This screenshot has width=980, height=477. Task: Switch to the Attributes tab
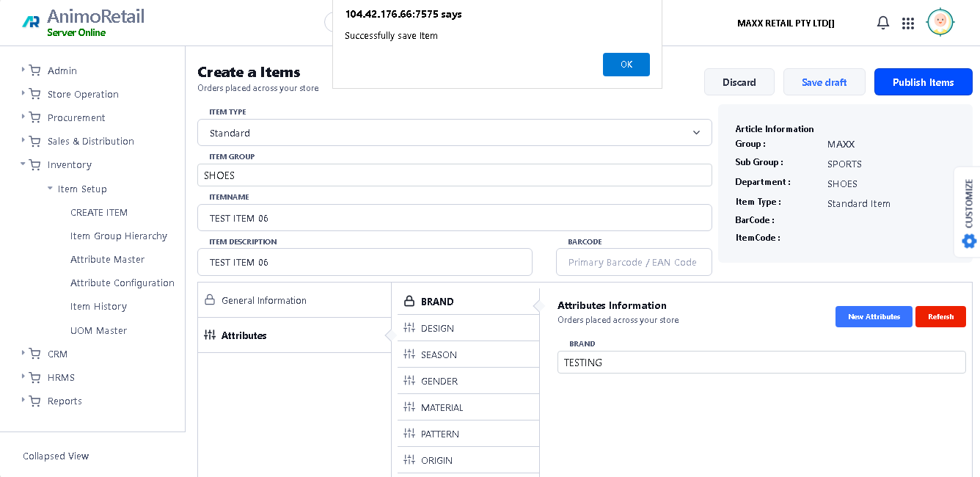coord(244,335)
